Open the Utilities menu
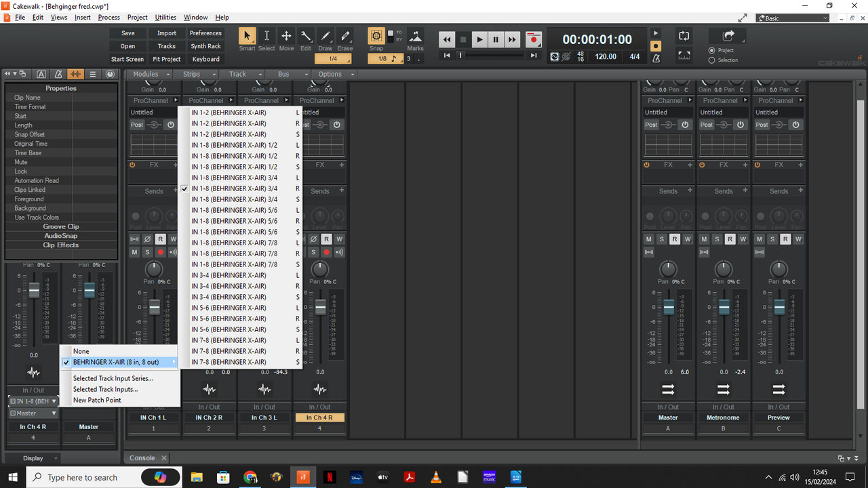The image size is (868, 488). (165, 18)
